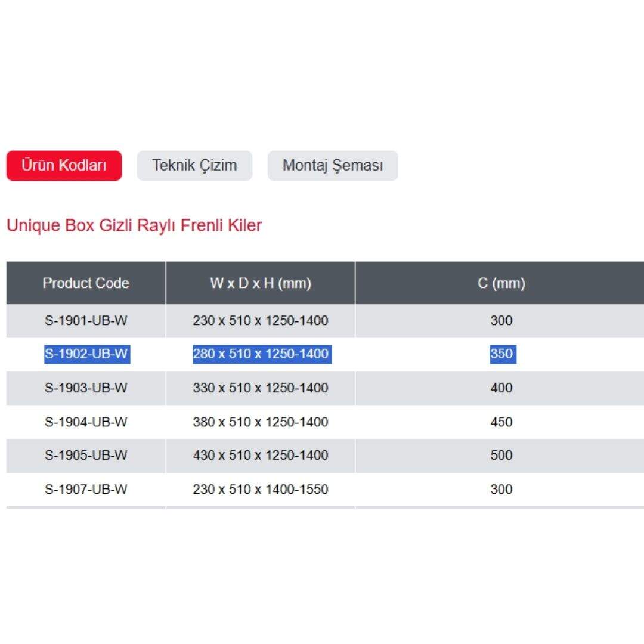Click the C (mm) column header

[x=501, y=283]
